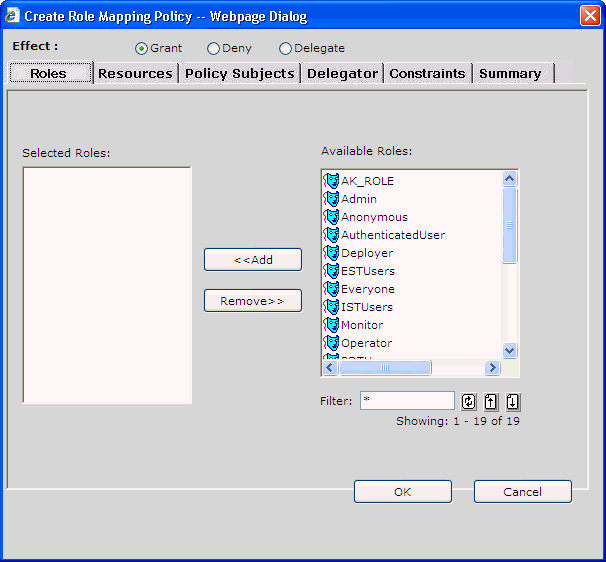Click the roles list scroll-right arrow

tap(492, 367)
